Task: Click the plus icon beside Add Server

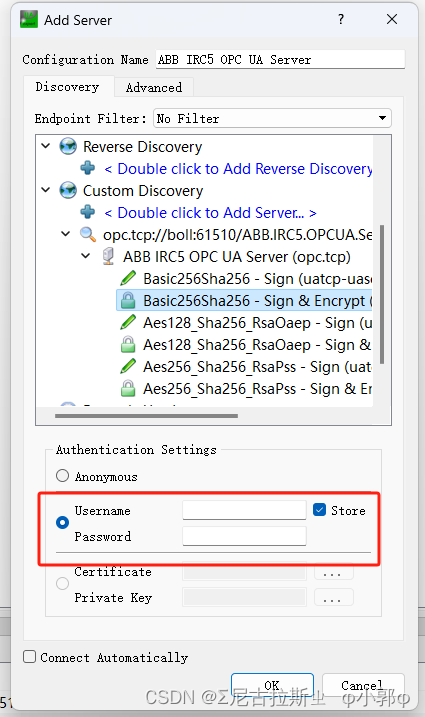Action: click(88, 212)
